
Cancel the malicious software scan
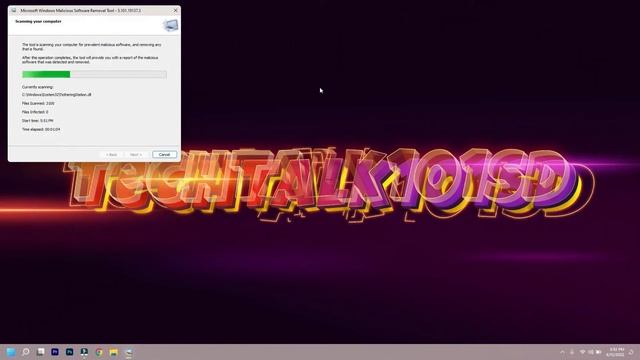(x=164, y=155)
